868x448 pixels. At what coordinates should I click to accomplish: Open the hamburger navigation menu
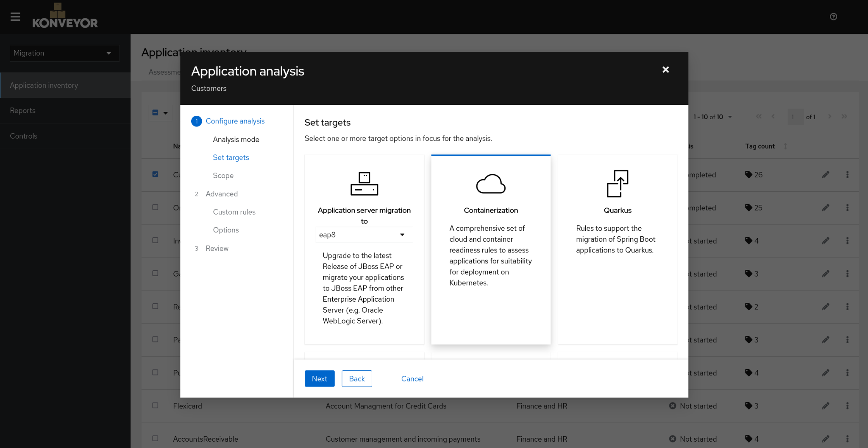tap(15, 17)
